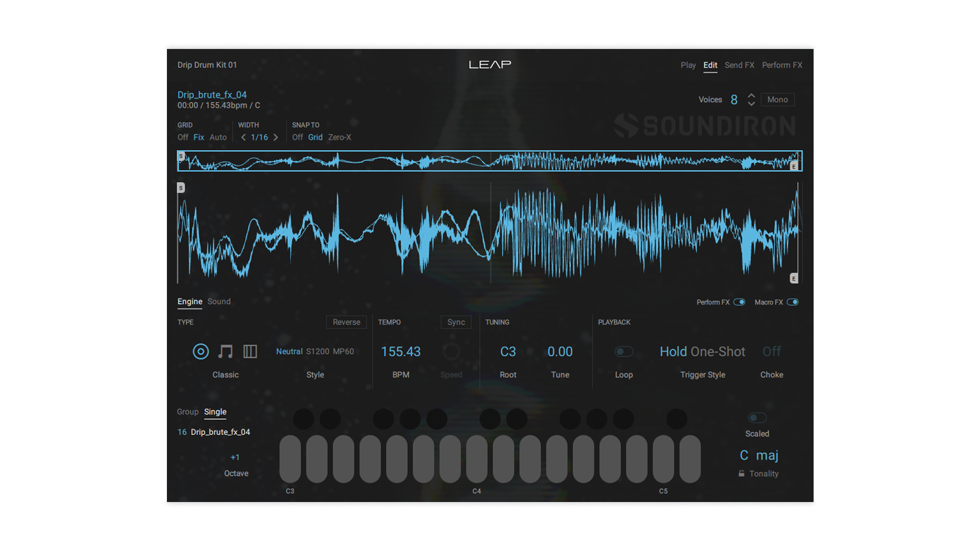Click the E end marker in main waveform
The height and width of the screenshot is (551, 980).
coord(794,279)
